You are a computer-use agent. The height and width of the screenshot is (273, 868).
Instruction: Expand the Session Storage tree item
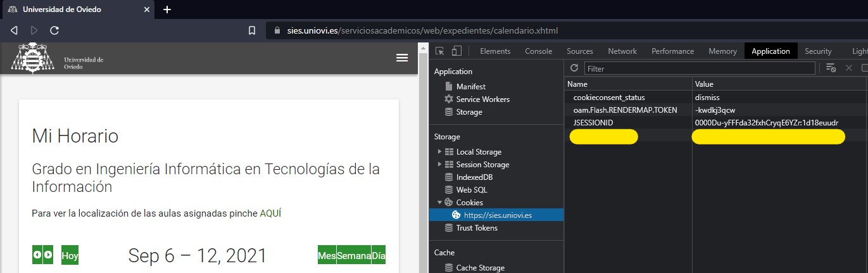pyautogui.click(x=439, y=165)
